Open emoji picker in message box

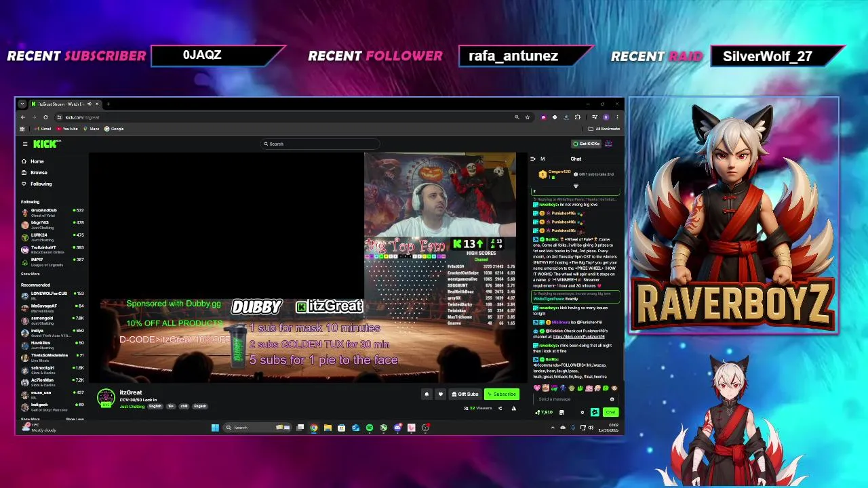[x=612, y=399]
